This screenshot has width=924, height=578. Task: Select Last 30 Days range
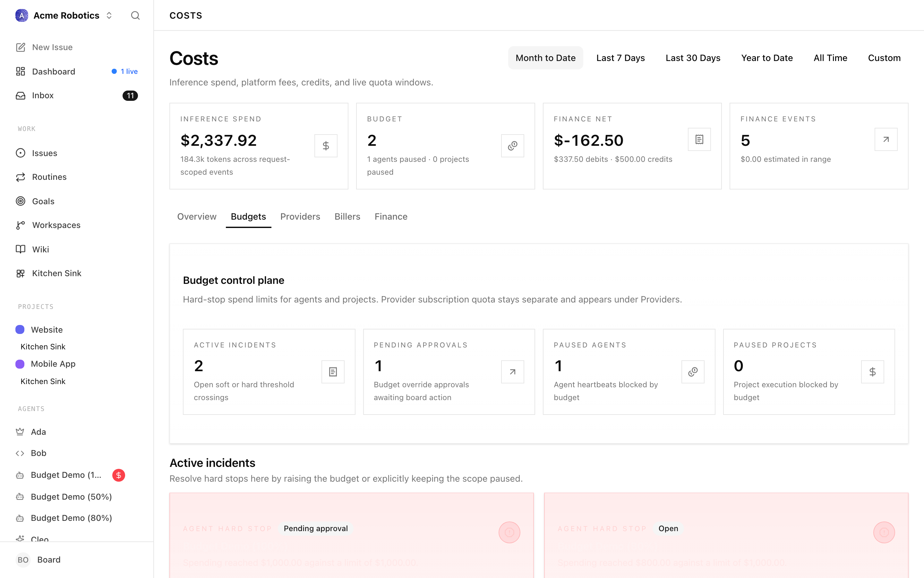(693, 58)
